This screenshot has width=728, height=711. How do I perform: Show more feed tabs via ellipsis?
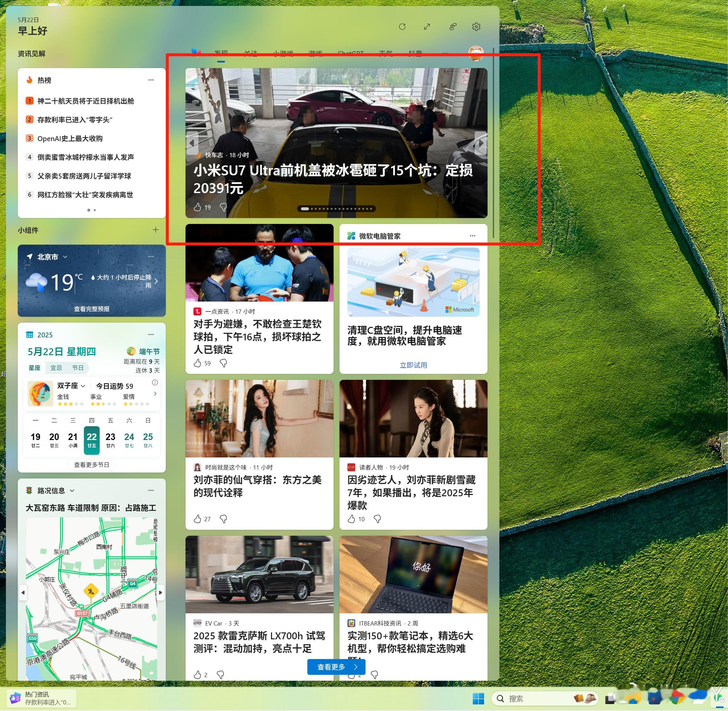[x=445, y=53]
